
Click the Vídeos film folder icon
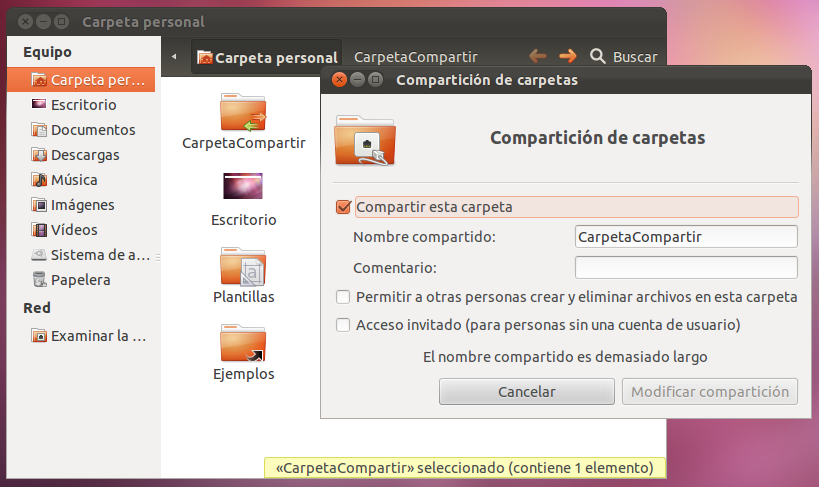point(39,229)
